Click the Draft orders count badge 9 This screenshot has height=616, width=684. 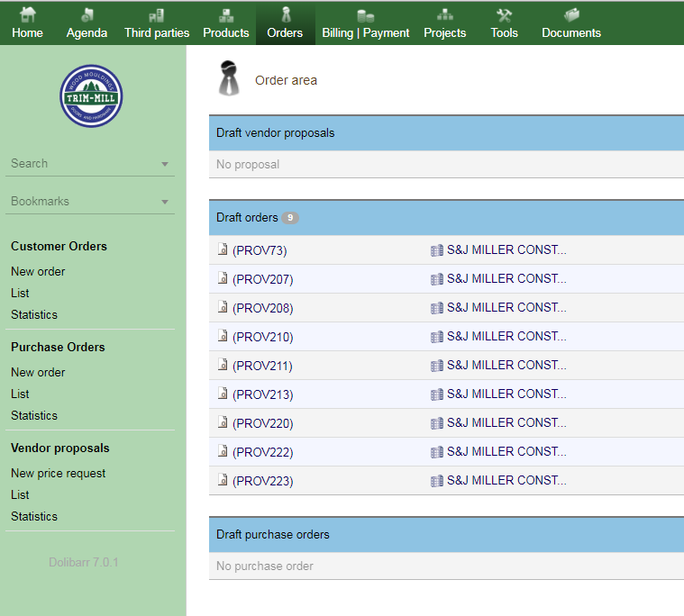pos(290,218)
